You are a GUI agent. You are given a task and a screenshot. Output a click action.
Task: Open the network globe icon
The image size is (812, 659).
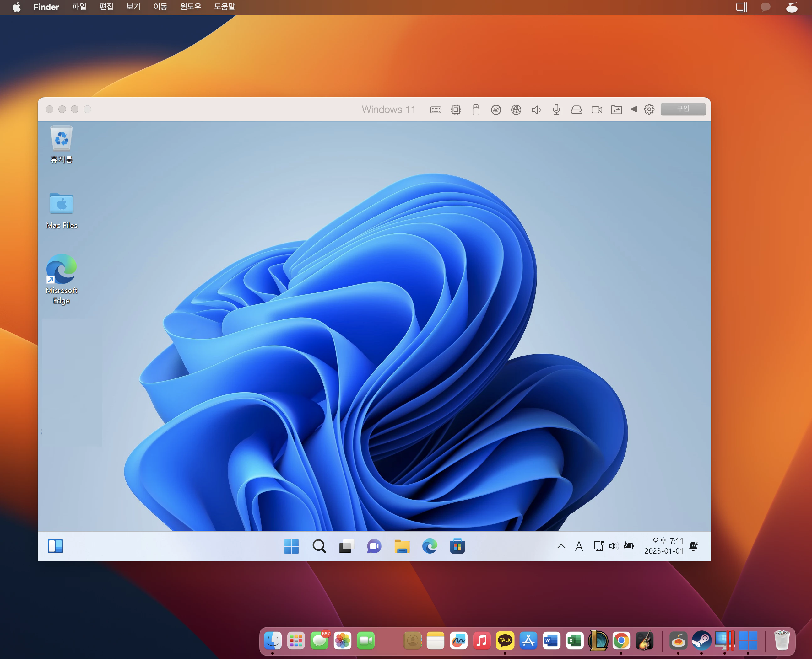tap(516, 110)
